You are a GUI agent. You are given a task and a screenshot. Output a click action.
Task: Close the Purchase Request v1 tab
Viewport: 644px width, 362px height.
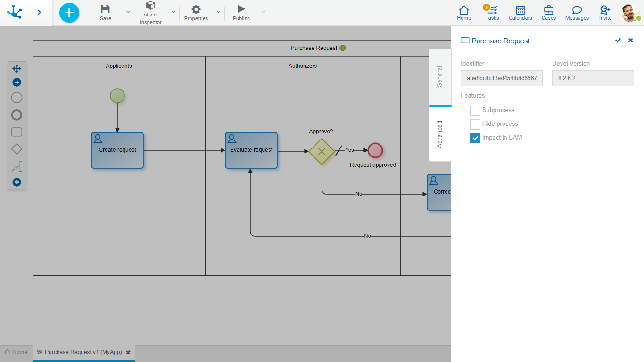pyautogui.click(x=128, y=353)
